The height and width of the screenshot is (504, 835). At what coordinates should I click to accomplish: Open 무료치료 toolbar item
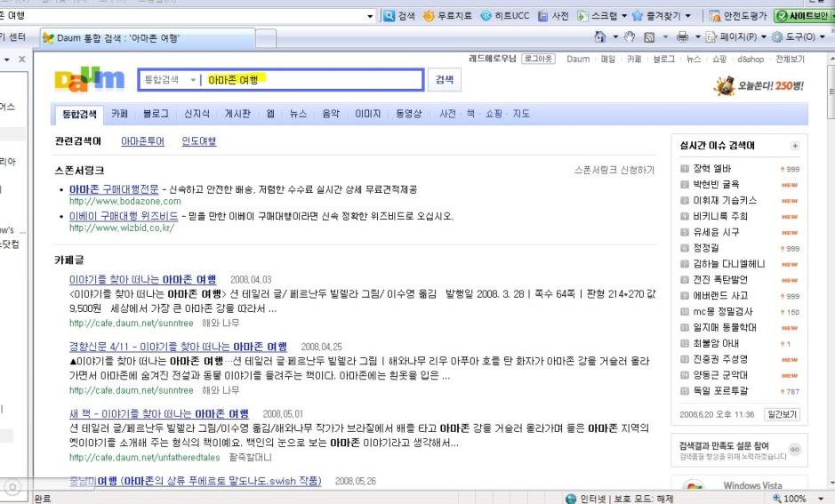447,16
